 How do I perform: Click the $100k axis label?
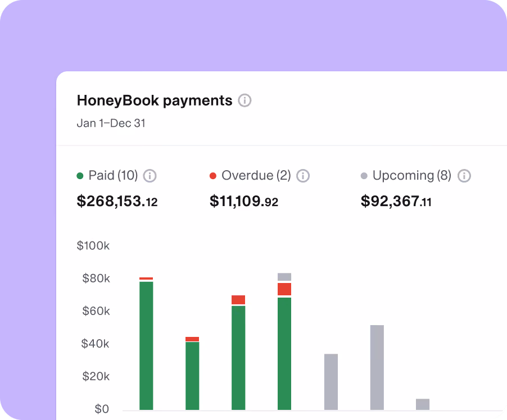(93, 246)
